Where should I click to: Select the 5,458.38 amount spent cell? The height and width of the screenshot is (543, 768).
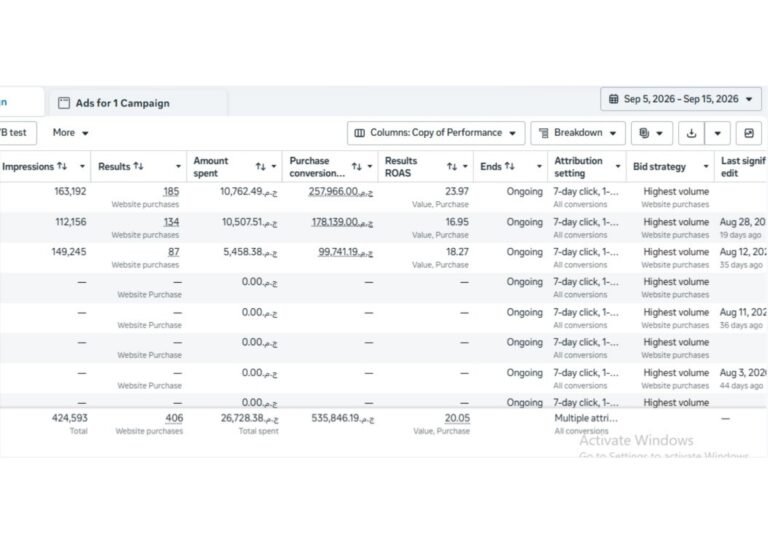pos(250,252)
